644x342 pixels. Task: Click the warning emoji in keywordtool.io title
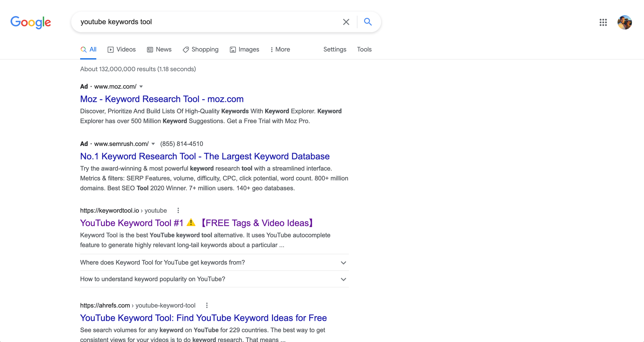point(191,223)
